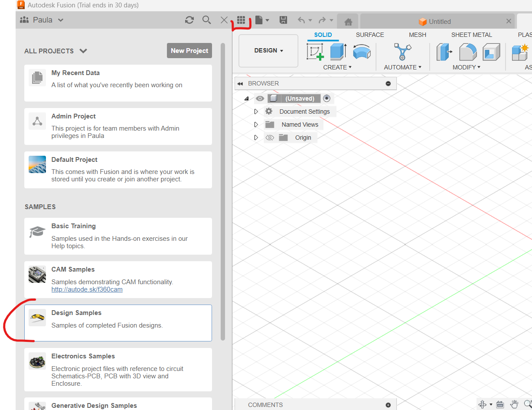Open the undo history dropdown arrow
This screenshot has height=410, width=532.
point(310,20)
